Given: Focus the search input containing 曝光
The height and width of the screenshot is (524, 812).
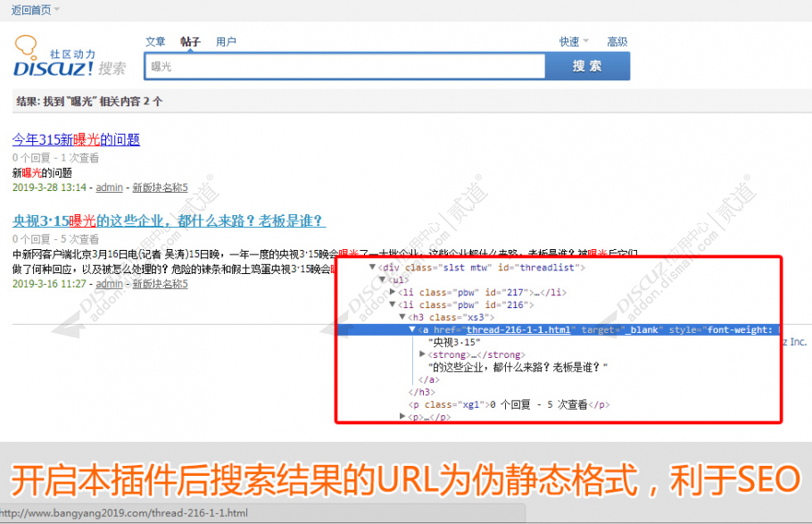Looking at the screenshot, I should (x=345, y=66).
